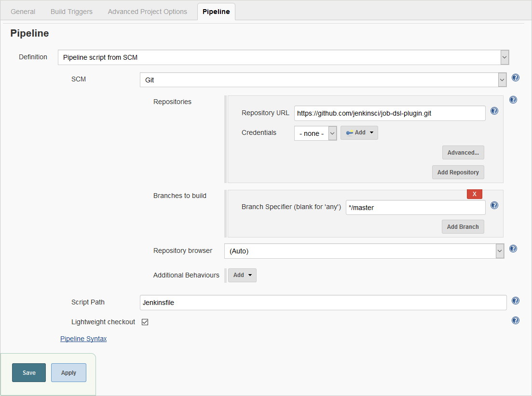Open the Definition dropdown
This screenshot has width=532, height=396.
point(504,57)
